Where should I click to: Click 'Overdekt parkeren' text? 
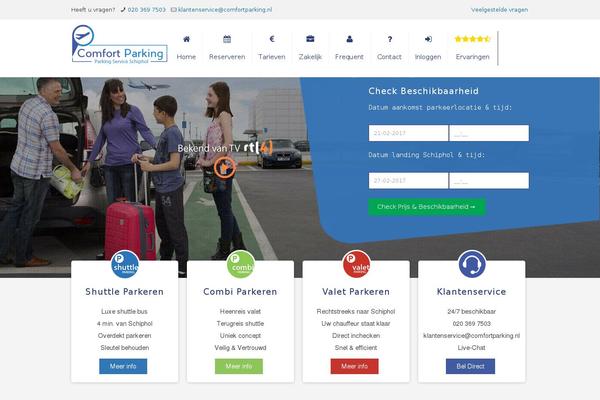click(125, 336)
